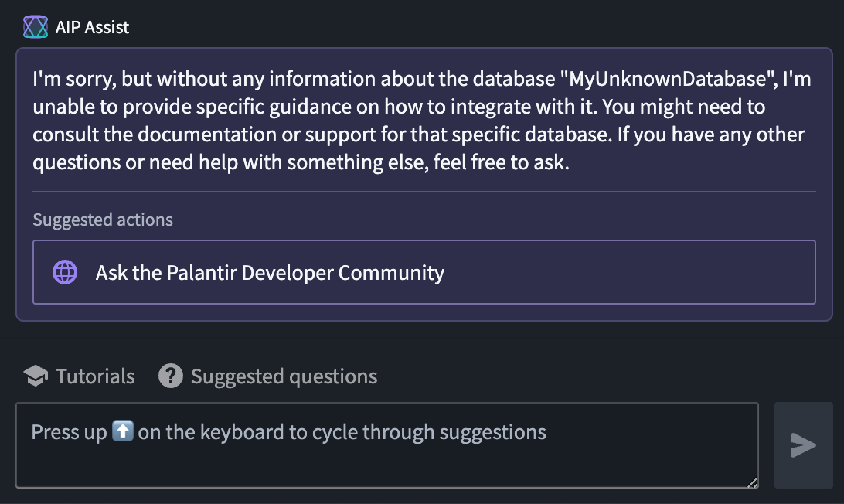Ask the Palantir Developer Community
Screen dimensions: 844x504
[270, 272]
